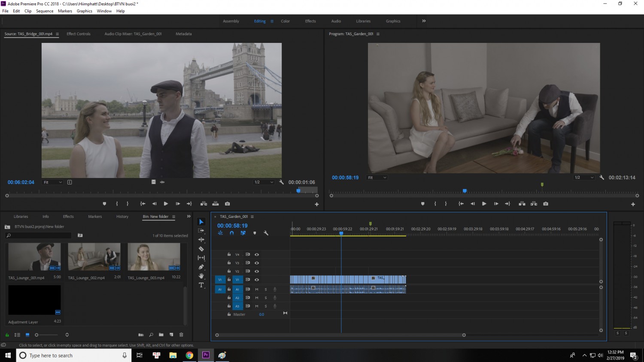Mute audio track A1
Image resolution: width=644 pixels, height=362 pixels.
[x=257, y=290]
